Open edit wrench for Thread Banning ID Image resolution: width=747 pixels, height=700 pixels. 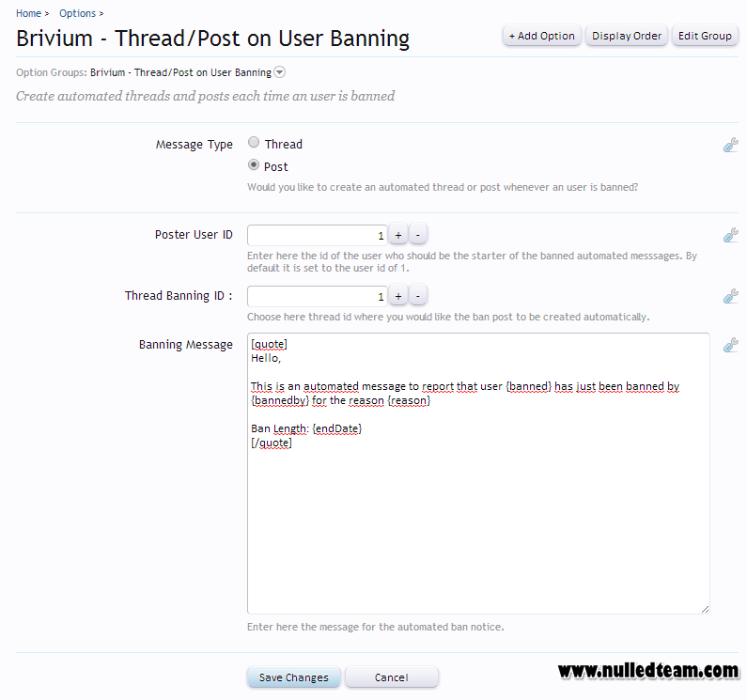pos(730,296)
